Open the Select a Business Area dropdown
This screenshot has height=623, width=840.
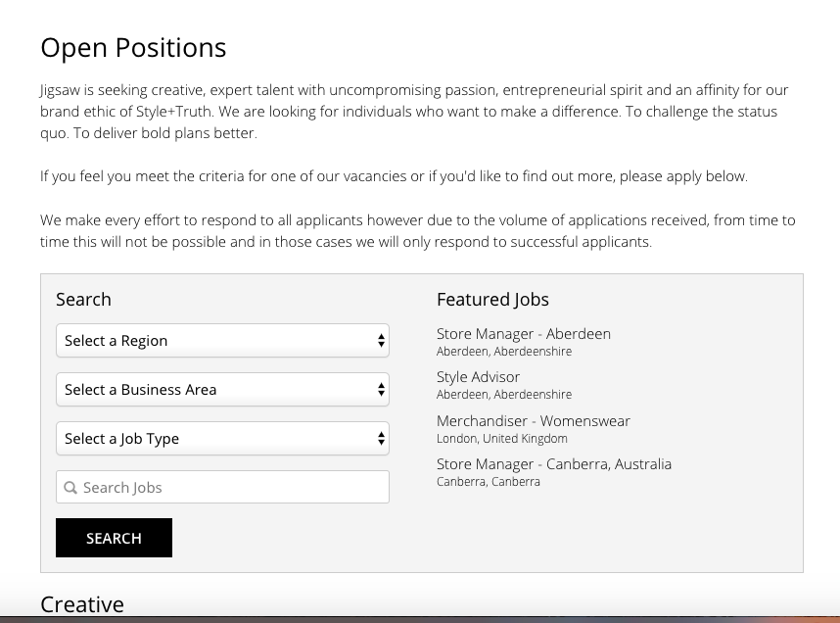point(222,389)
